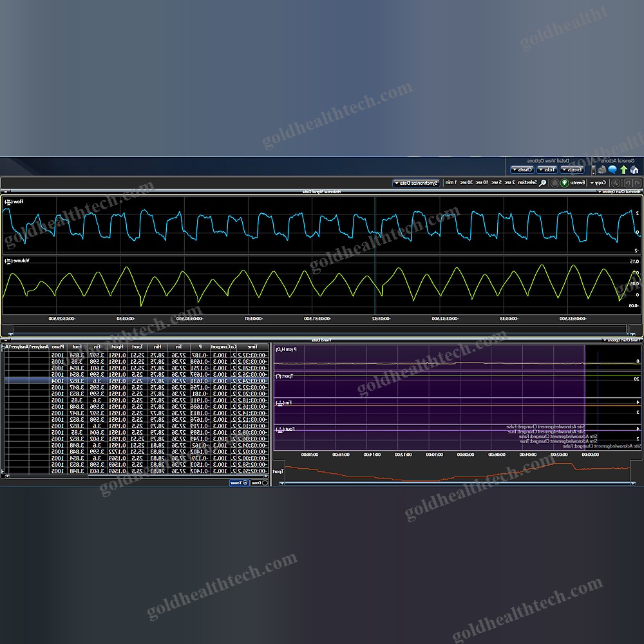Click the Hin column header
This screenshot has width=644, height=644.
(158, 347)
